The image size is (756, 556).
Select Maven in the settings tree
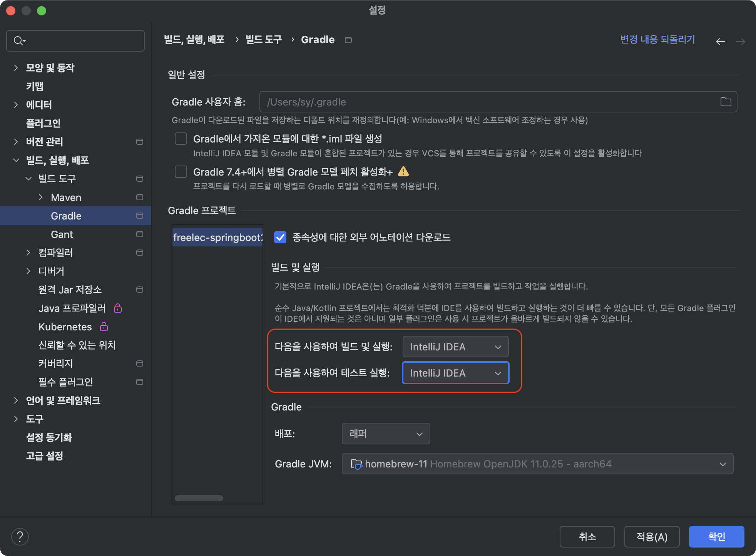click(x=66, y=198)
